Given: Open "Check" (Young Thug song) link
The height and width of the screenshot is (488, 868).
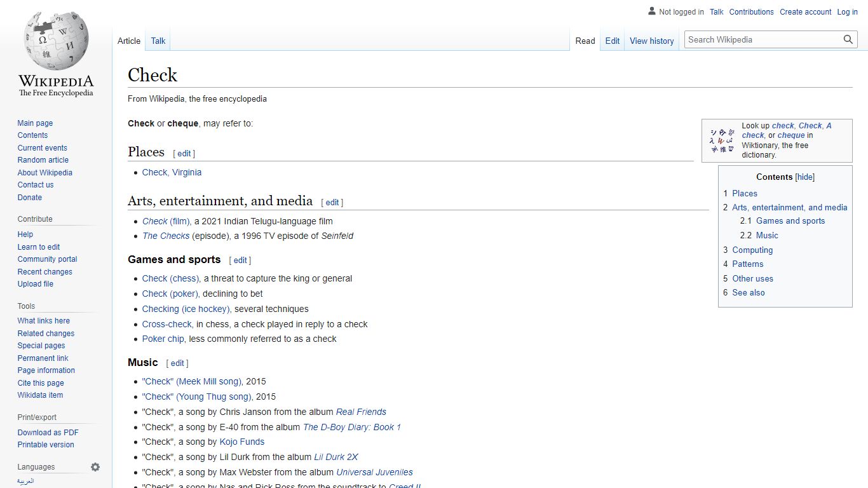Looking at the screenshot, I should click(x=198, y=396).
